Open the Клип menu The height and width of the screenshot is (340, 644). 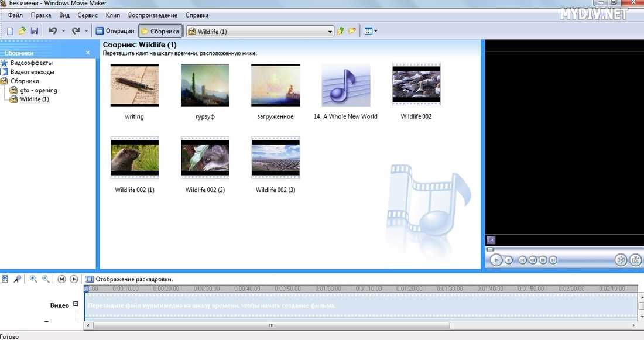click(112, 15)
